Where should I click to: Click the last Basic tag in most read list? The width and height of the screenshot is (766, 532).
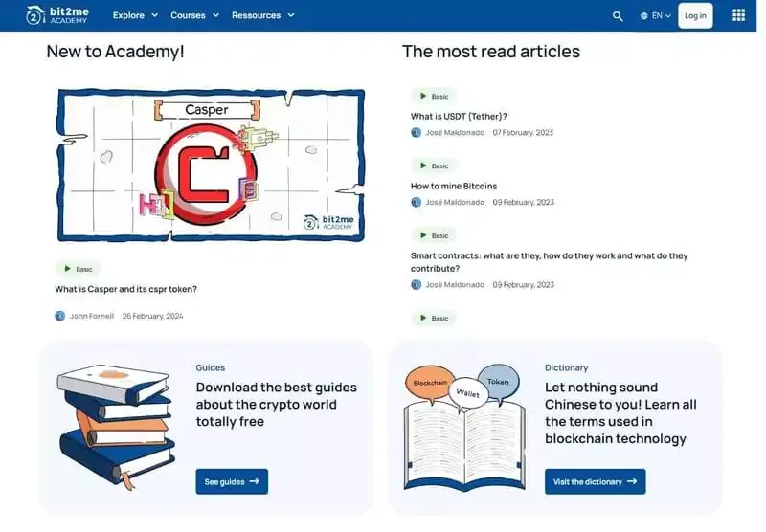(434, 319)
